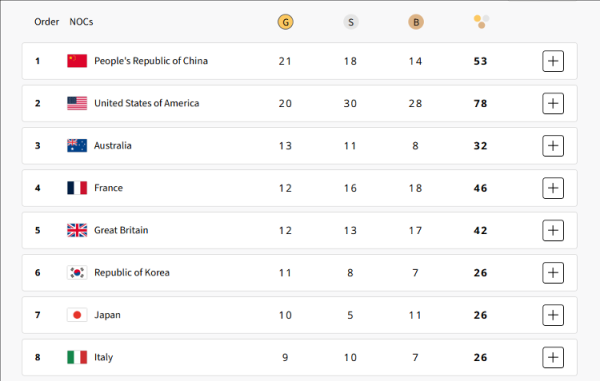This screenshot has width=600, height=381.
Task: Click the Republic of Korea flag
Action: pyautogui.click(x=77, y=273)
